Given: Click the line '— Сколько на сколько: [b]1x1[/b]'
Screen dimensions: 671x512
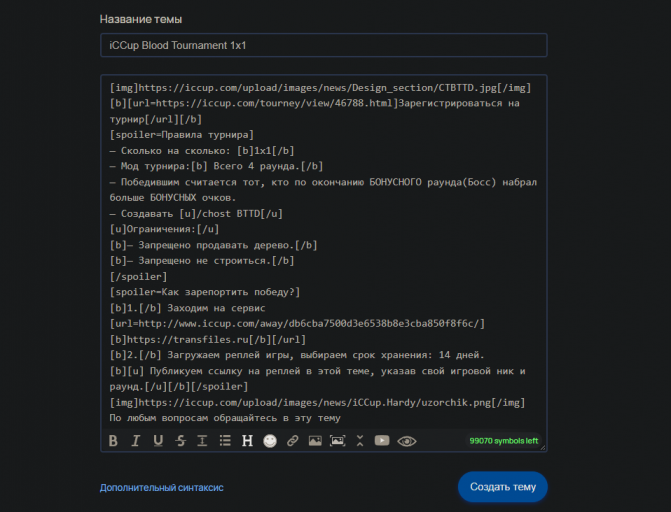Looking at the screenshot, I should point(202,151).
